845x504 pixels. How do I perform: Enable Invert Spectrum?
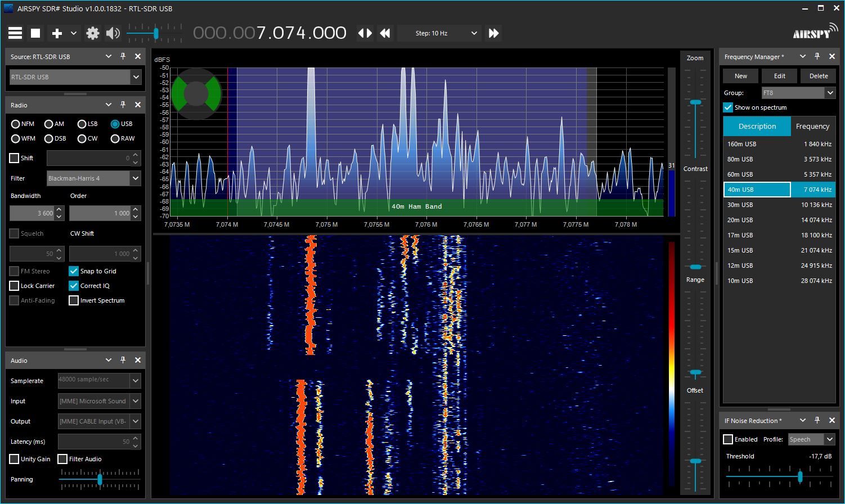74,300
